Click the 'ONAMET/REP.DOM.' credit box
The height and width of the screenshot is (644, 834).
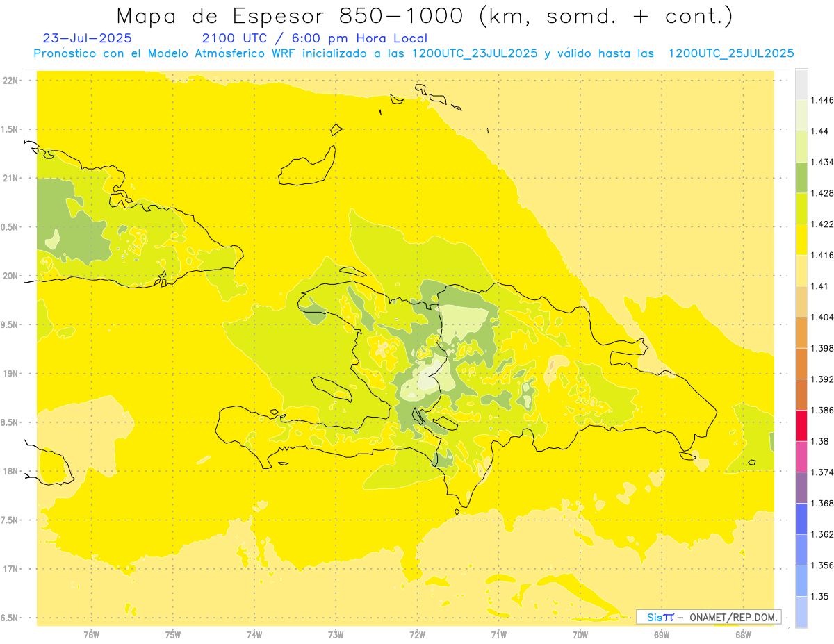(x=709, y=617)
